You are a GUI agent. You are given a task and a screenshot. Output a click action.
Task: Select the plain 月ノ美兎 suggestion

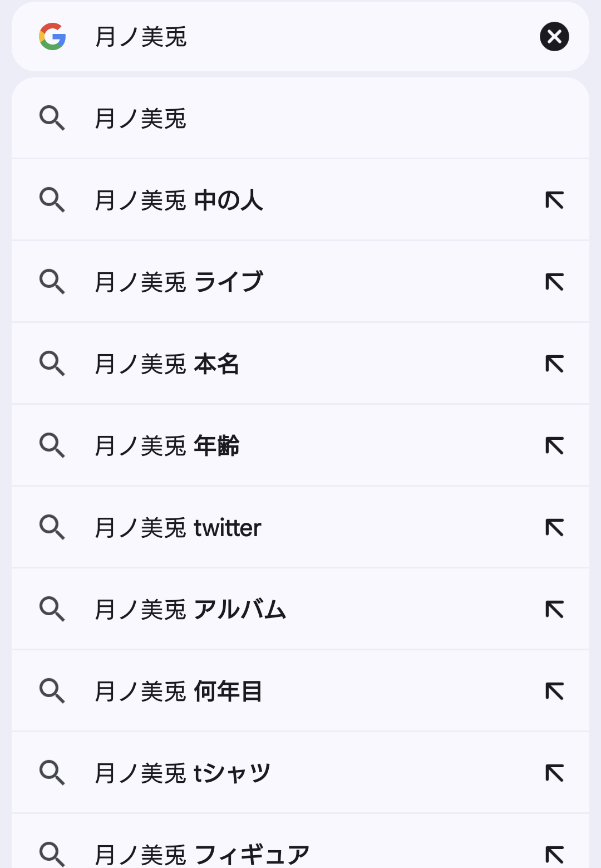pos(300,119)
